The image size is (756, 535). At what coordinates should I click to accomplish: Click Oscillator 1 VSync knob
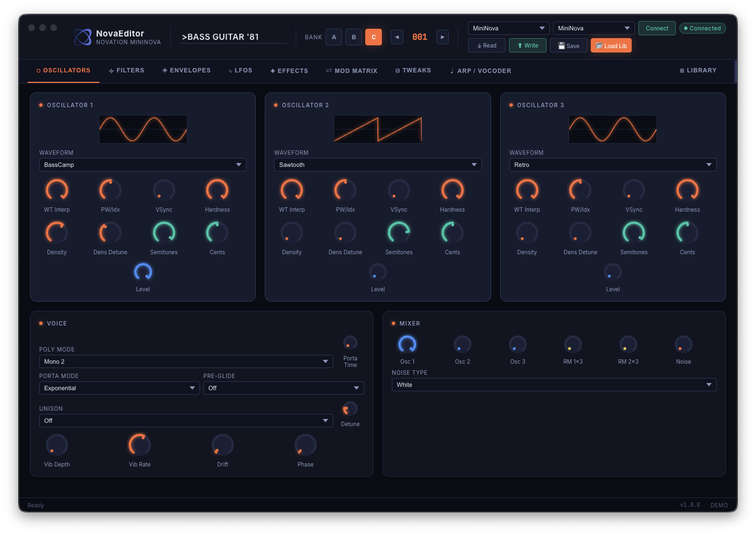pyautogui.click(x=164, y=190)
